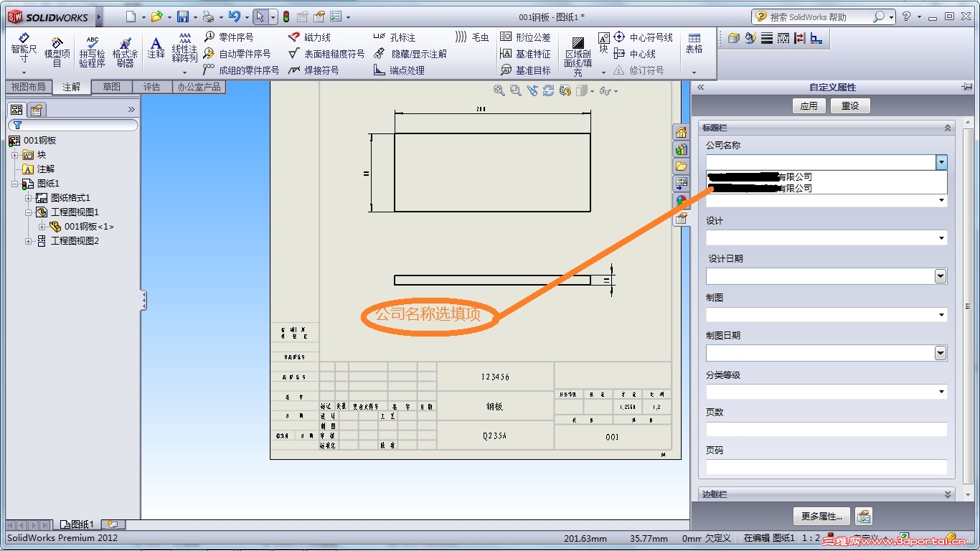The width and height of the screenshot is (980, 551).
Task: Click the Zoom to Fit magnifier icon
Action: pos(499,90)
